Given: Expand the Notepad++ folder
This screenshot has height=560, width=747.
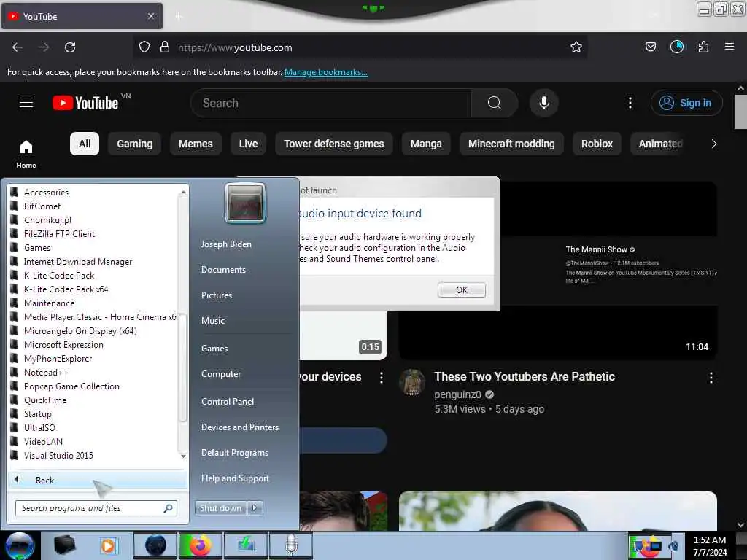Looking at the screenshot, I should coord(46,373).
